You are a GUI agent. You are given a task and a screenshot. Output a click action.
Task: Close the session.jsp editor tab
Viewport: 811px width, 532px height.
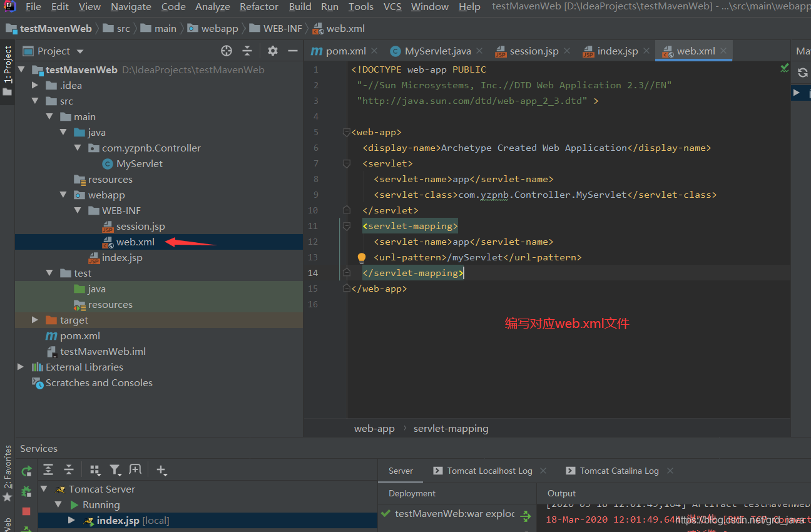567,51
